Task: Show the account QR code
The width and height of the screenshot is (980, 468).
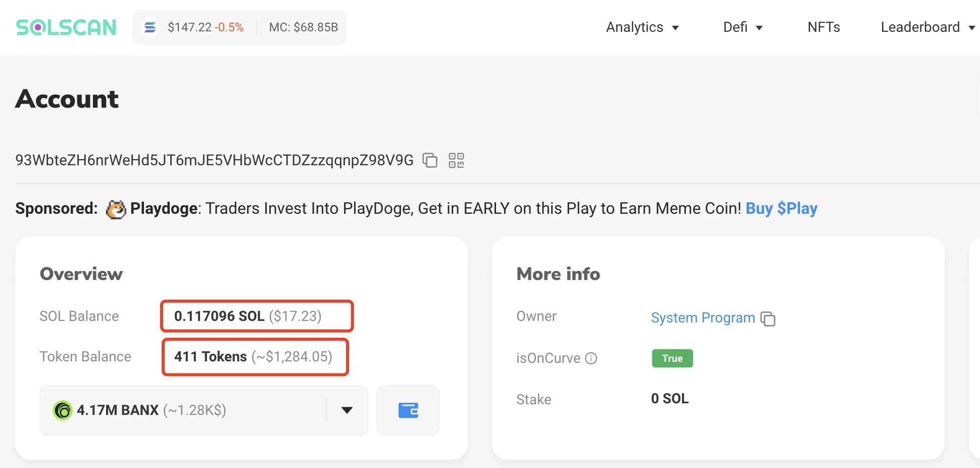Action: pos(456,160)
